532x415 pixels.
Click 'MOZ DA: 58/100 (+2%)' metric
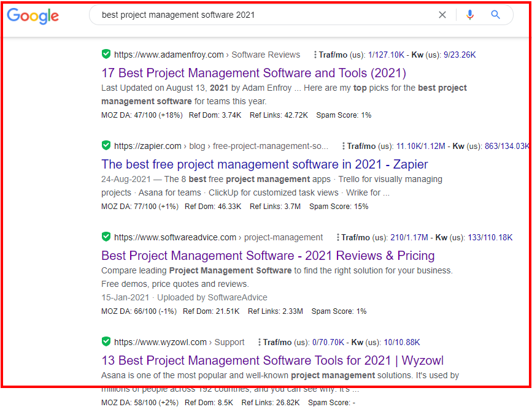(140, 403)
